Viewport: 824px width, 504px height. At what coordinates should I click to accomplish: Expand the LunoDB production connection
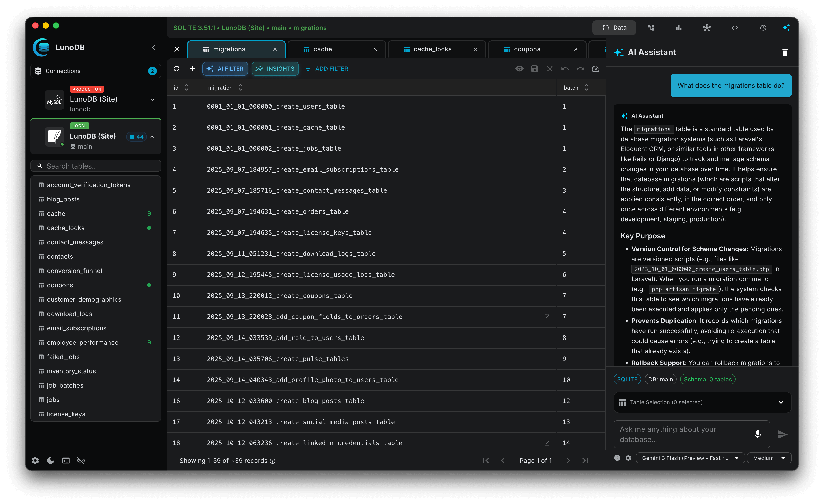152,100
